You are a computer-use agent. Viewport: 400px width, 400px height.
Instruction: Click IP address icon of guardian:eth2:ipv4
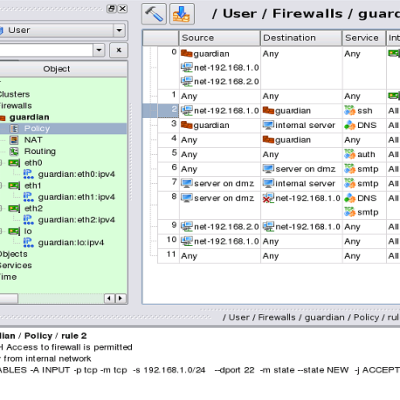coord(28,220)
